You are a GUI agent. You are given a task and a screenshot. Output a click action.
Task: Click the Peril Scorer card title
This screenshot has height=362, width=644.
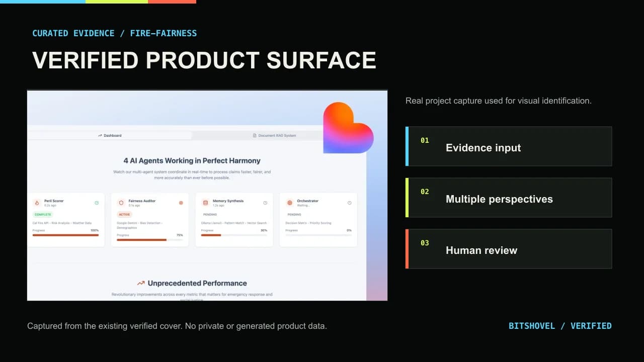click(x=54, y=201)
